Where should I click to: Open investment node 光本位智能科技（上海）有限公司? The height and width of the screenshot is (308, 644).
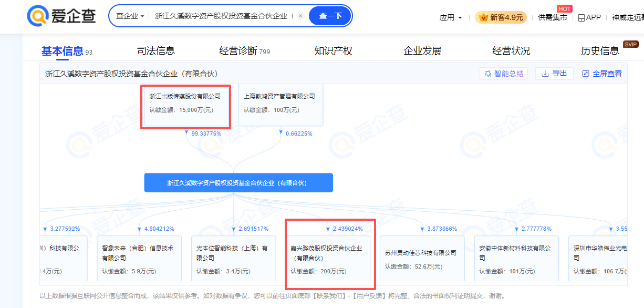coord(233,258)
